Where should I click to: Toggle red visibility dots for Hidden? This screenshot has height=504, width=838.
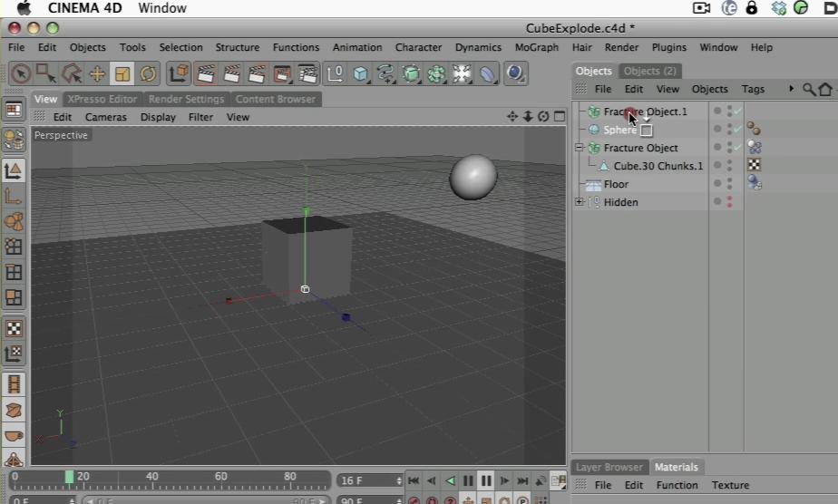729,202
